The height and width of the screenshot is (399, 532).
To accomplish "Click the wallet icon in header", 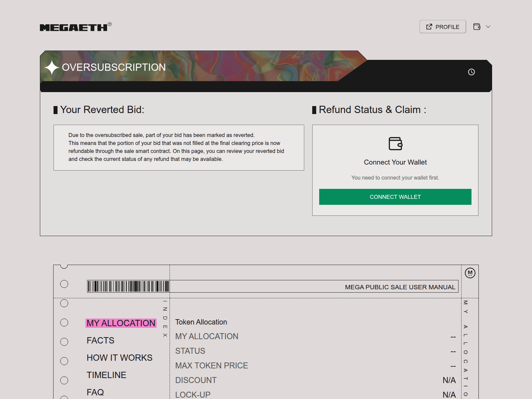I will coord(477,27).
